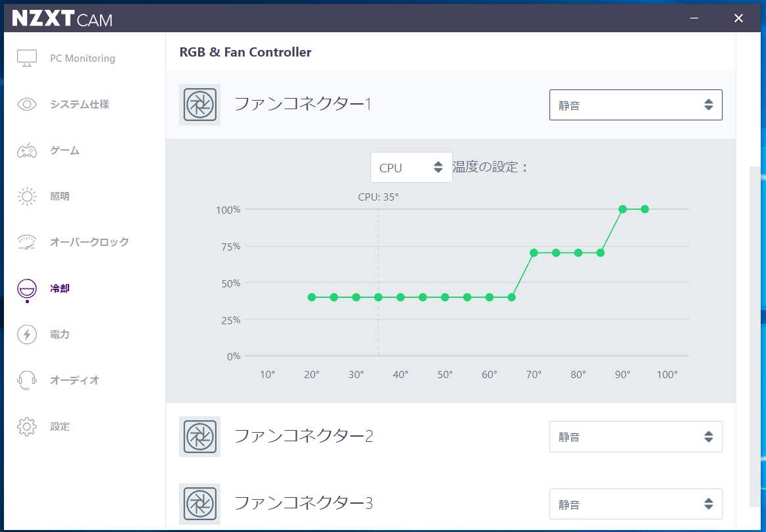Open the CPU temperature source dropdown
Viewport: 766px width, 532px height.
click(411, 168)
